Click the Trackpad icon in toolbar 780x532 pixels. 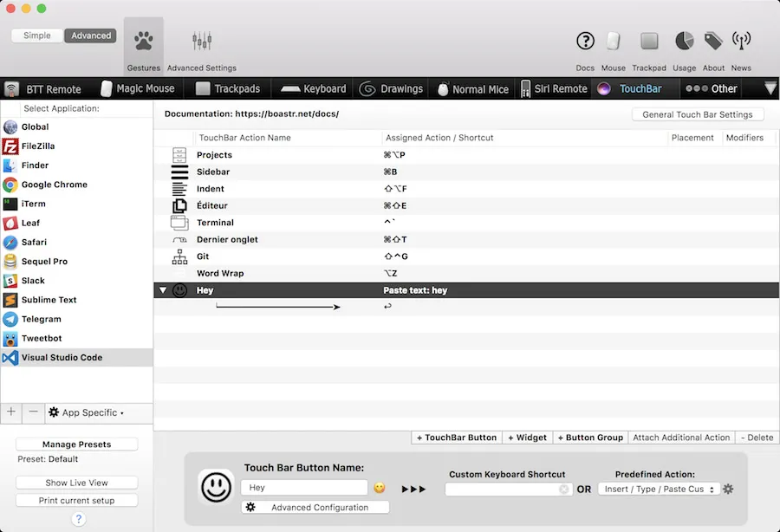648,41
